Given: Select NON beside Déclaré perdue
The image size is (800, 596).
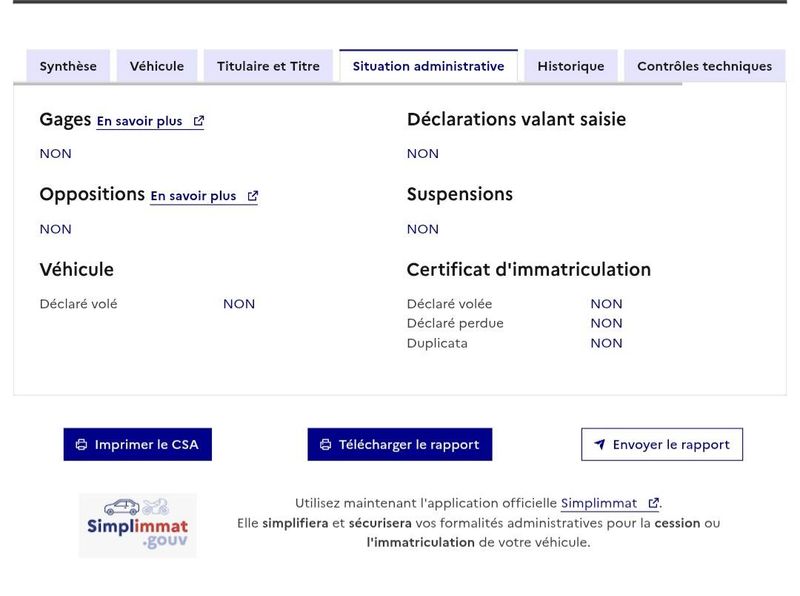Looking at the screenshot, I should 606,324.
